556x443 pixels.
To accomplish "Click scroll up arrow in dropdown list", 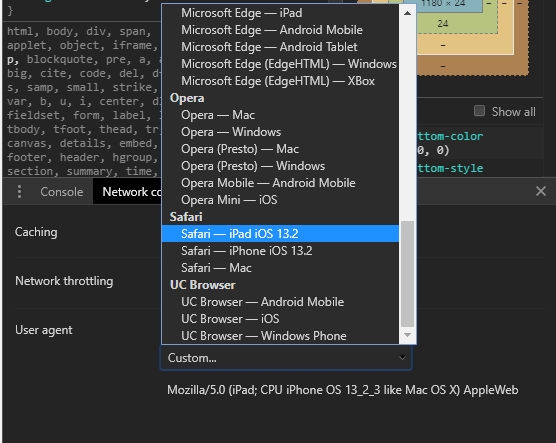I will point(407,13).
